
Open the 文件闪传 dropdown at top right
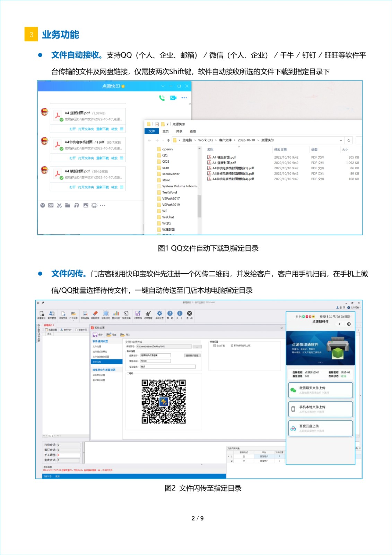(x=355, y=308)
